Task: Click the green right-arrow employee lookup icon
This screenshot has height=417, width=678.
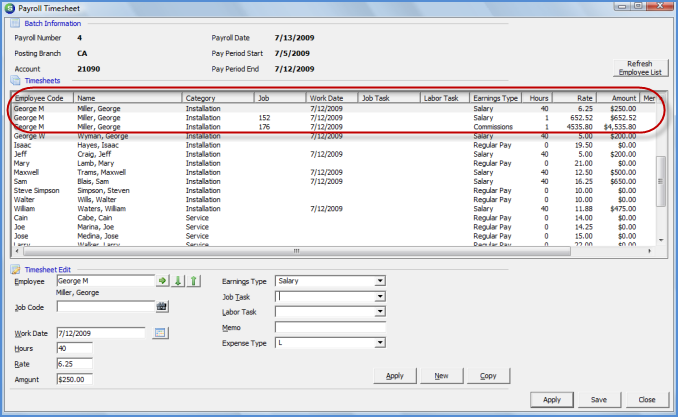Action: [162, 282]
